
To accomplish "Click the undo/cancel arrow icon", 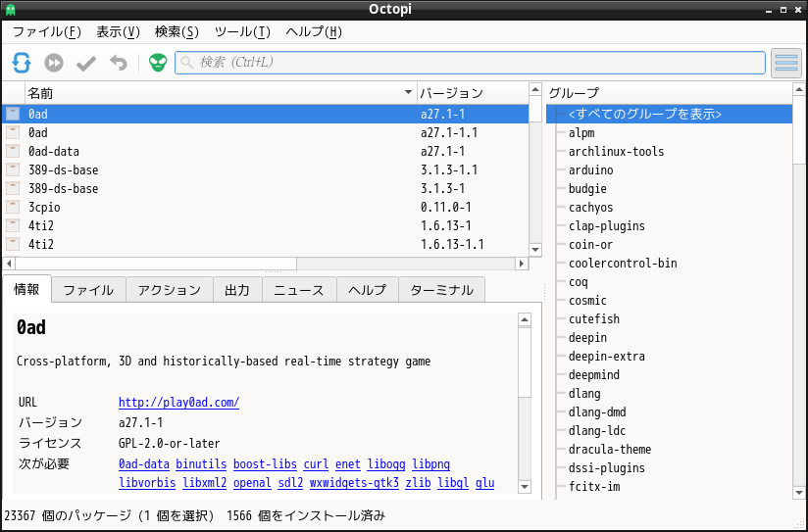I will [x=119, y=63].
